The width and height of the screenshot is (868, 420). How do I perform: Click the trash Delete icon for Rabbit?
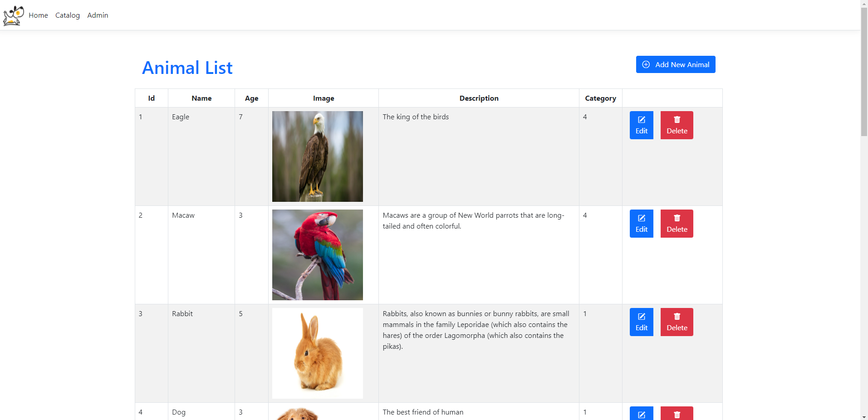(x=677, y=317)
